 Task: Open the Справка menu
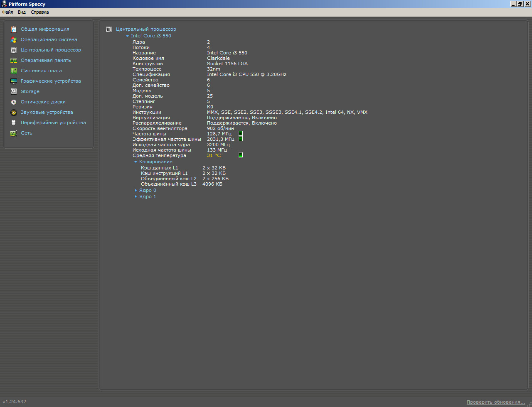(x=40, y=12)
